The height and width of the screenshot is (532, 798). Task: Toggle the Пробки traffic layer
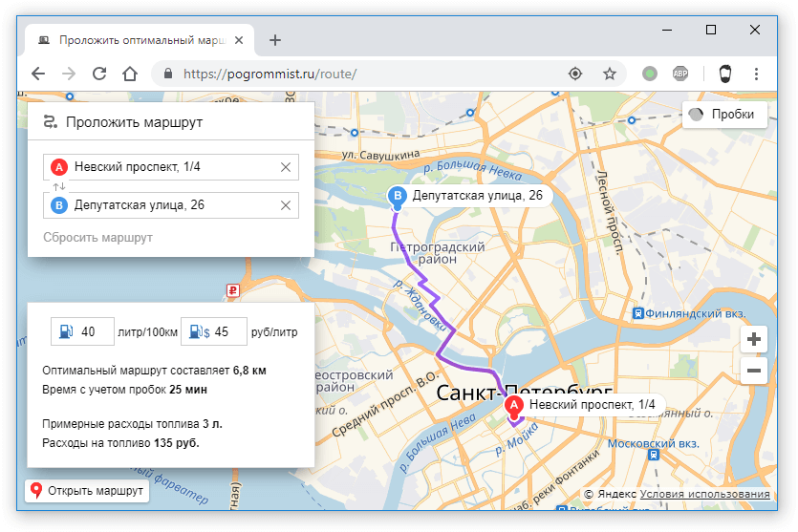coord(725,114)
